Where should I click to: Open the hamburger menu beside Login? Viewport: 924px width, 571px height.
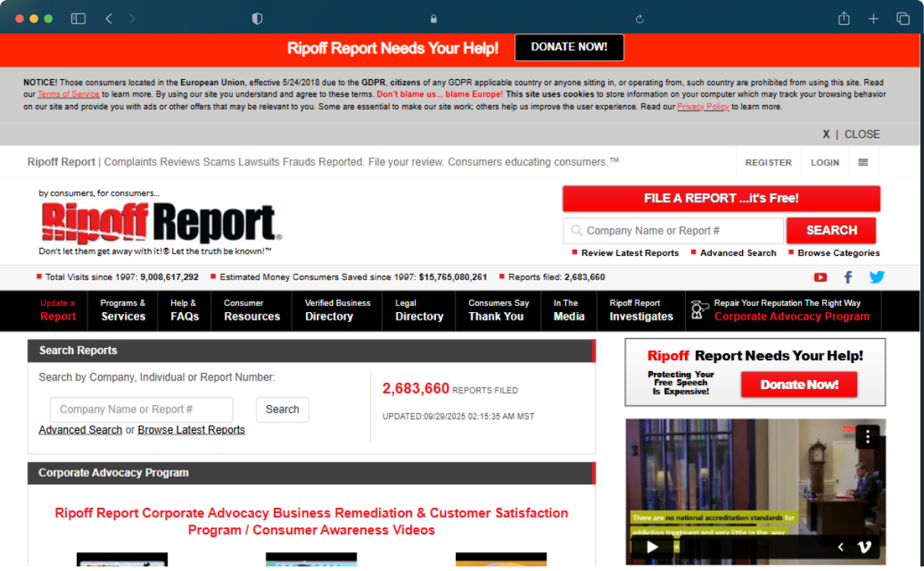[863, 162]
